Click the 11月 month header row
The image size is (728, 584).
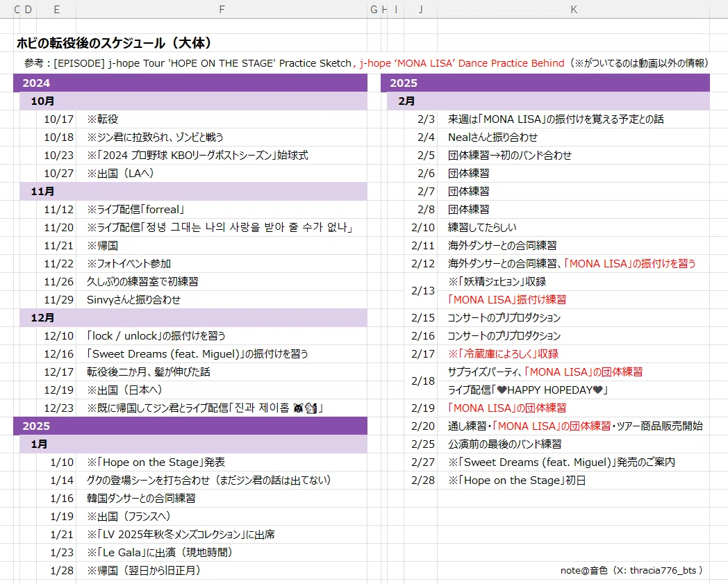point(193,191)
